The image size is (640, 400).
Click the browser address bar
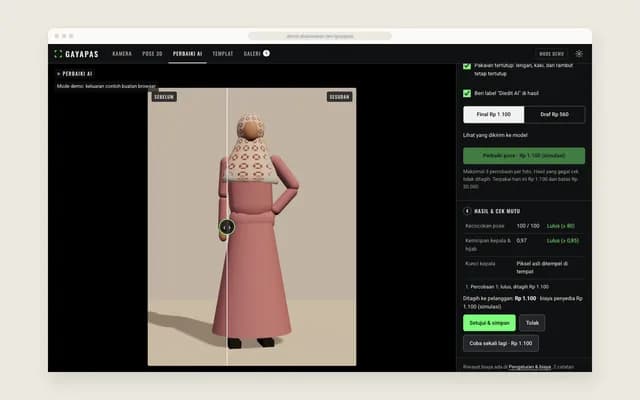click(x=320, y=36)
